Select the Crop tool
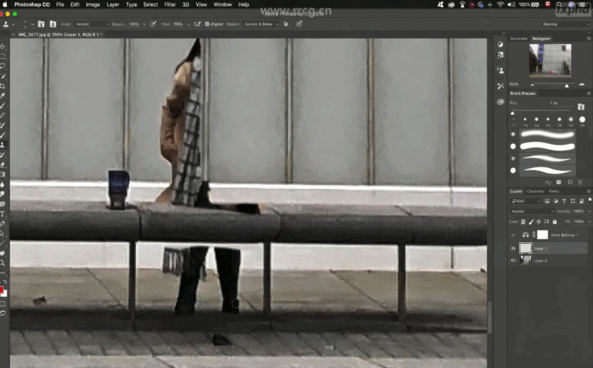This screenshot has height=368, width=593. (x=3, y=86)
